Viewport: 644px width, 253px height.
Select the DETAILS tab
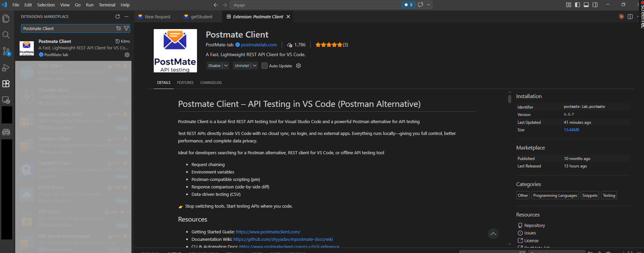(x=164, y=83)
